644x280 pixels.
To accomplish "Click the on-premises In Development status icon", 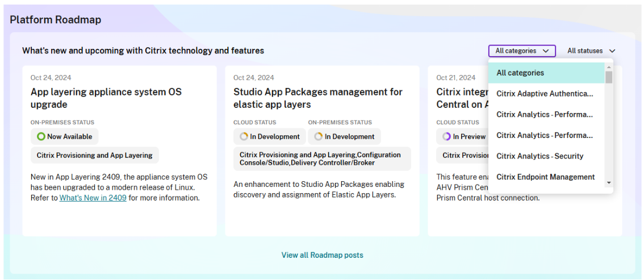I will coord(319,136).
